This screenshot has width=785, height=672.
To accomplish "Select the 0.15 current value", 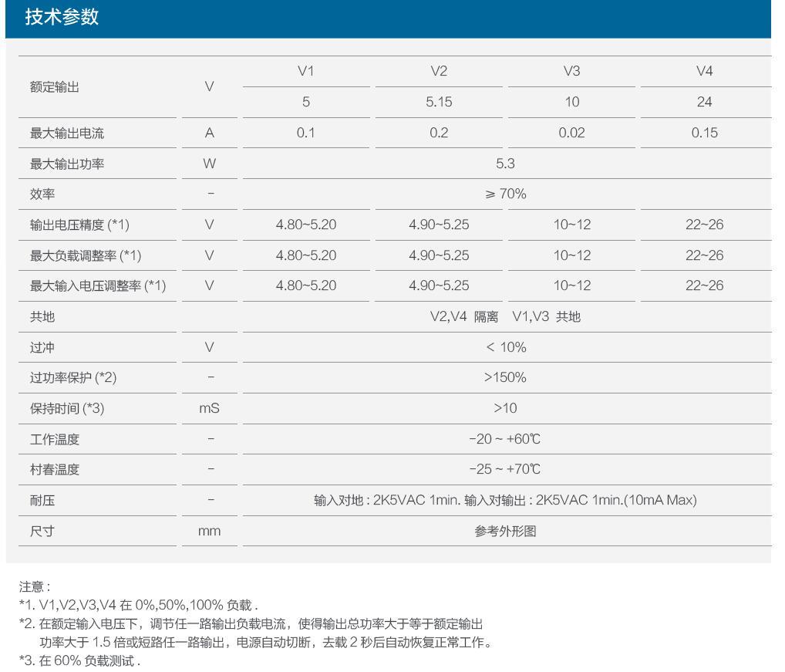I will tap(704, 133).
